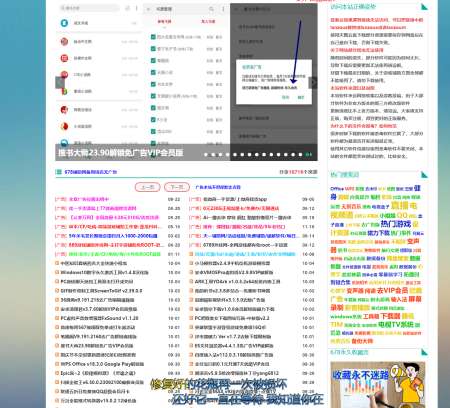Select the 磁力下载 tag
The height and width of the screenshot is (408, 450).
pyautogui.click(x=378, y=233)
